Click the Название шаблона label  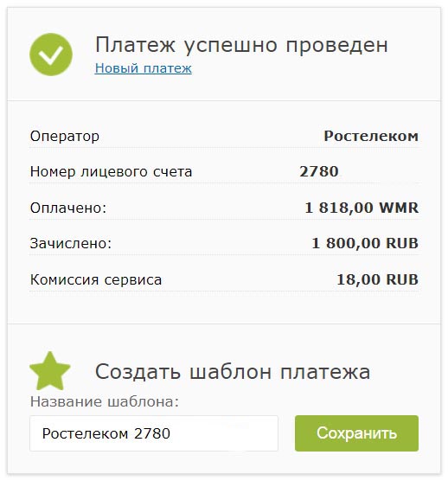(105, 402)
